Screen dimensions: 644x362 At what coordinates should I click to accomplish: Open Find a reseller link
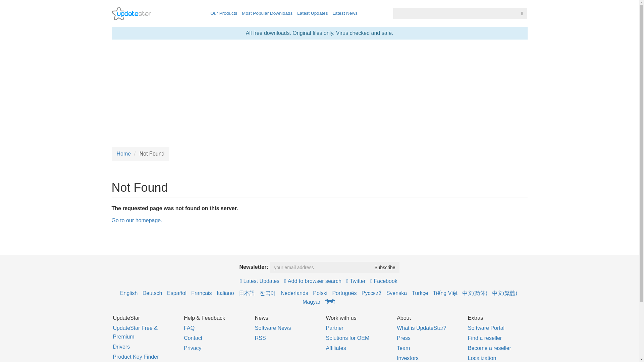click(485, 338)
